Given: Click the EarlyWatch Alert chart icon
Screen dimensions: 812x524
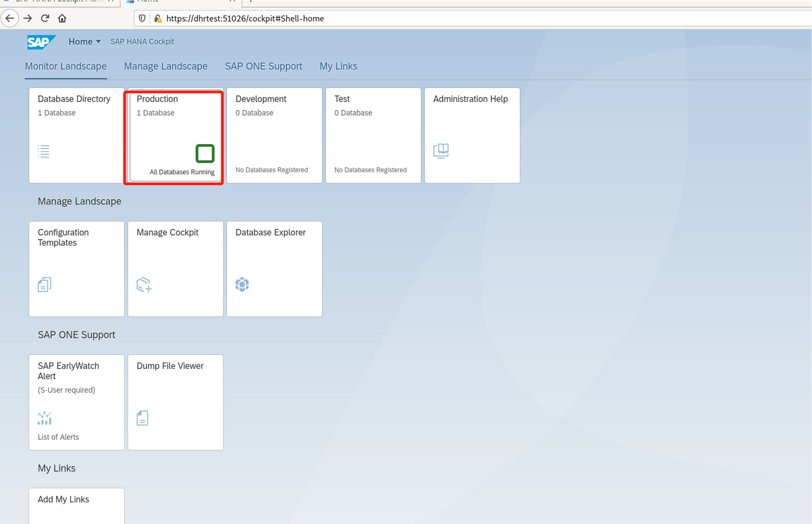Looking at the screenshot, I should pyautogui.click(x=45, y=418).
